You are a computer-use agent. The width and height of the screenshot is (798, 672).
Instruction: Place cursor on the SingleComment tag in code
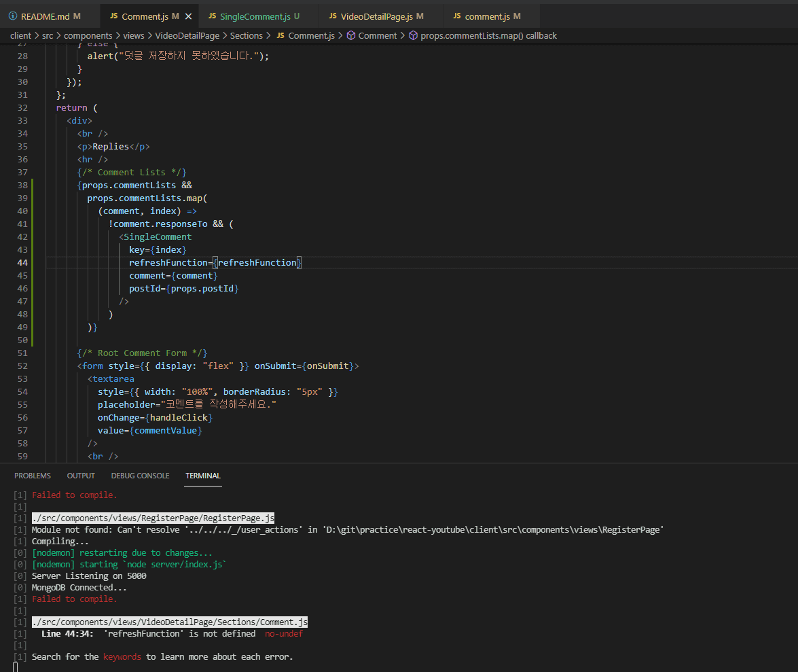pos(158,237)
